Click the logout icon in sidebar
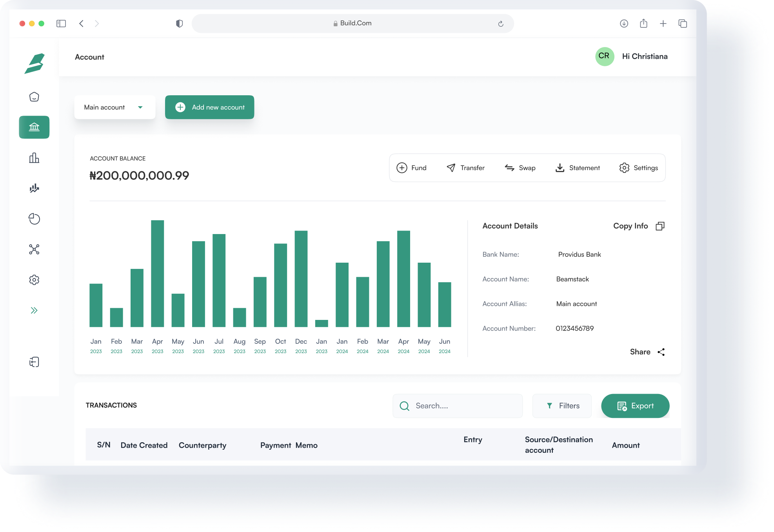The width and height of the screenshot is (774, 532). [x=34, y=362]
